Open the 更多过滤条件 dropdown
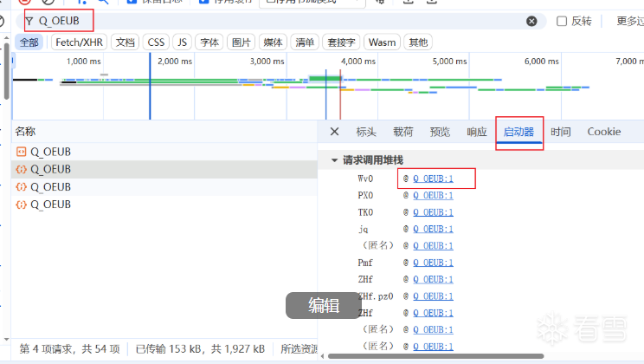This screenshot has width=644, height=364. coord(628,21)
